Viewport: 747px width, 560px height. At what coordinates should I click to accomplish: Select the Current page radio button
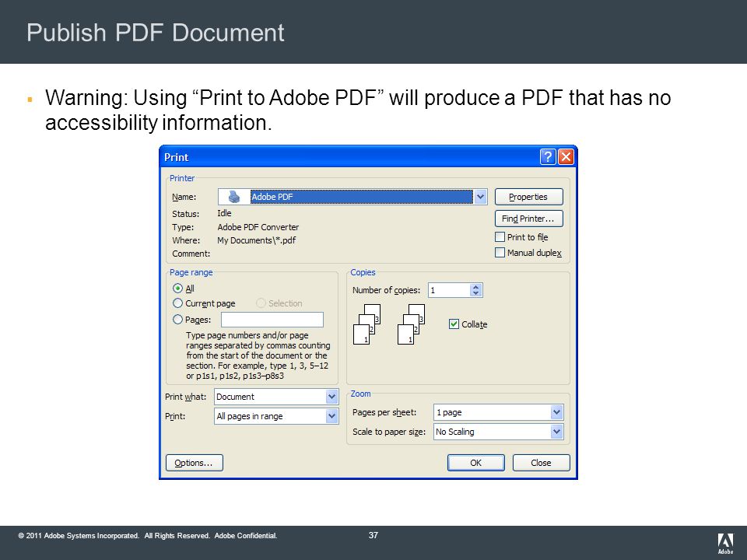coord(177,303)
